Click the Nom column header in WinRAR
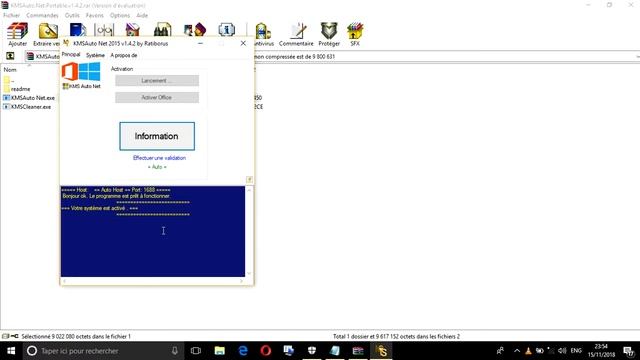This screenshot has height=360, width=640. tap(10, 69)
